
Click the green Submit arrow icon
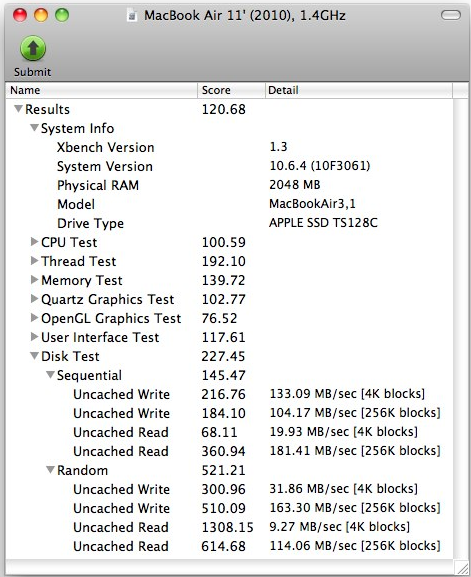pos(33,48)
